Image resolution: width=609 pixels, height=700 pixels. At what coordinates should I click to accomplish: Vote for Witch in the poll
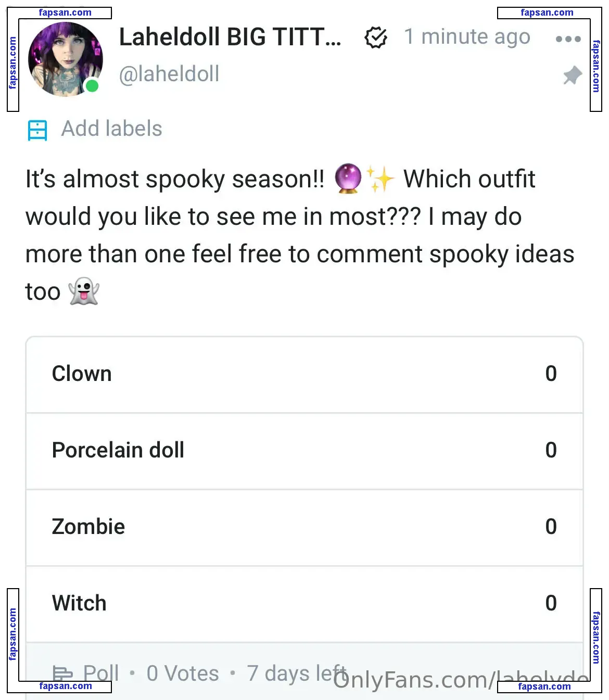304,604
